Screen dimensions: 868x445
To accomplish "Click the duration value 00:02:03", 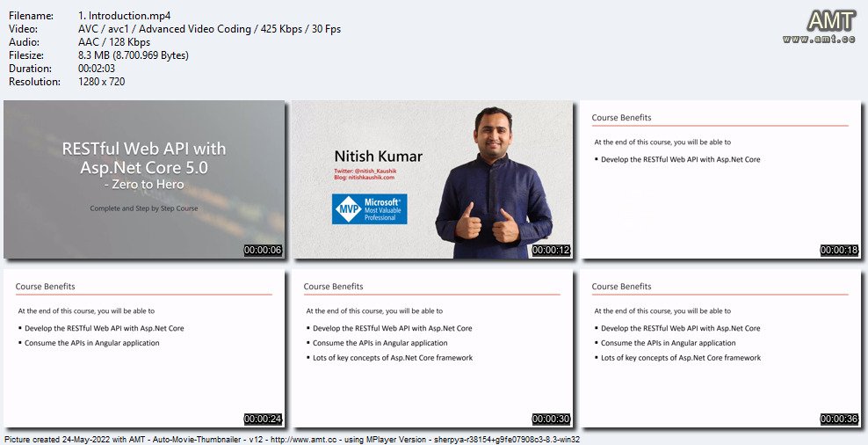I will click(x=97, y=69).
